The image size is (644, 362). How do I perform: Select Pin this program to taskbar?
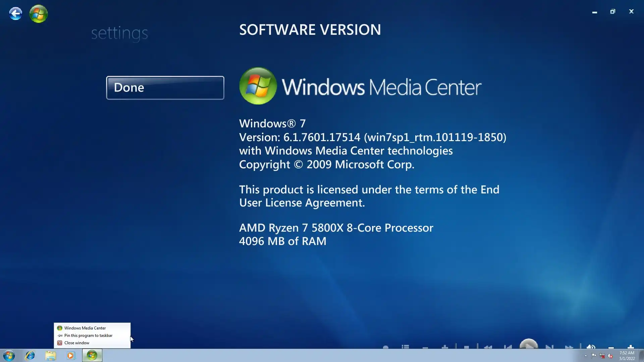point(88,336)
